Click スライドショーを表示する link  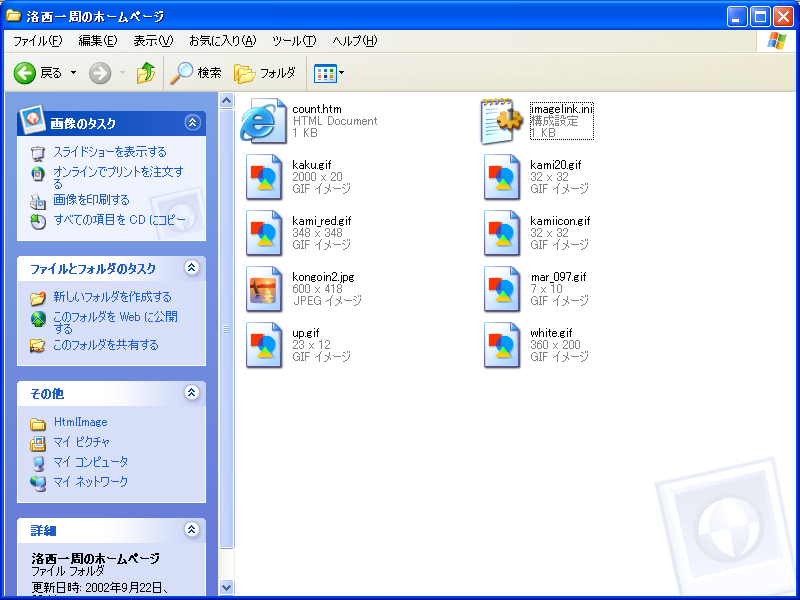109,152
